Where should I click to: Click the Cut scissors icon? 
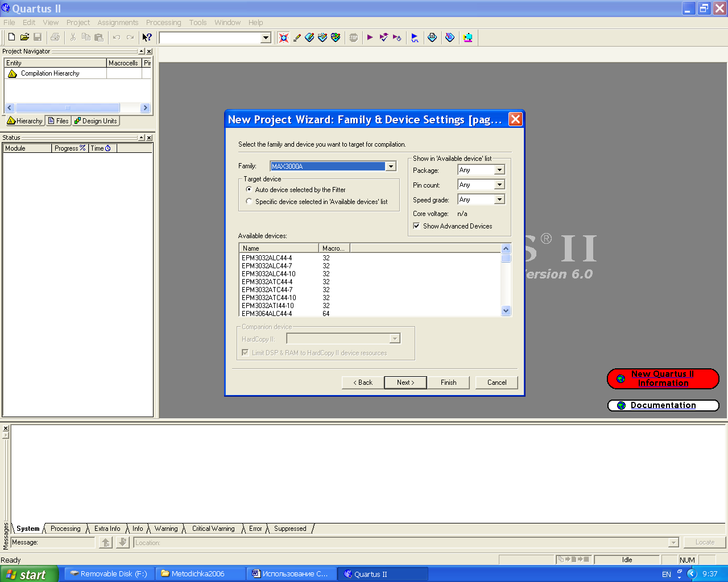point(73,37)
